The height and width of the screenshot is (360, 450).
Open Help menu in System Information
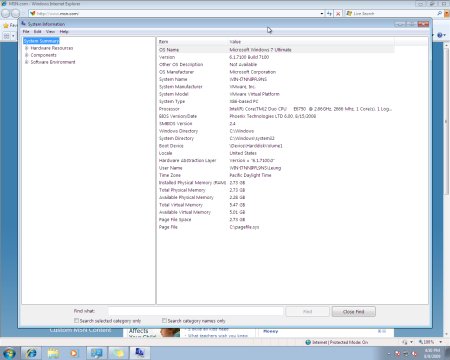coord(64,31)
